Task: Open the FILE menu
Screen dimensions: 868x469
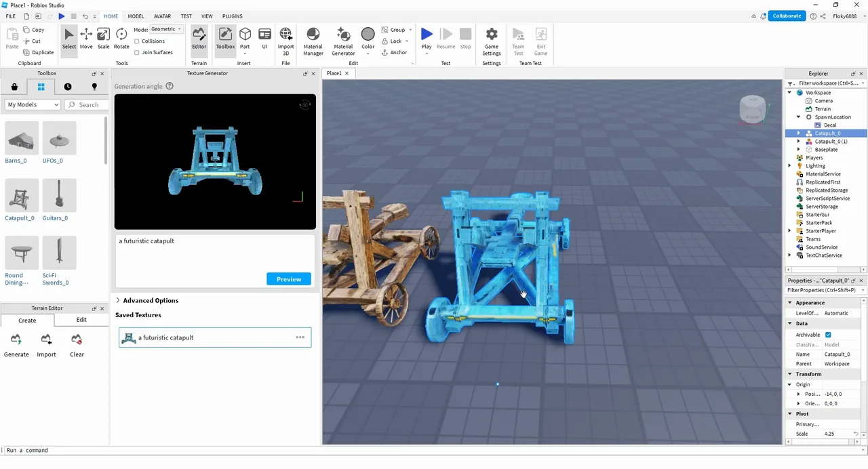Action: click(x=11, y=16)
